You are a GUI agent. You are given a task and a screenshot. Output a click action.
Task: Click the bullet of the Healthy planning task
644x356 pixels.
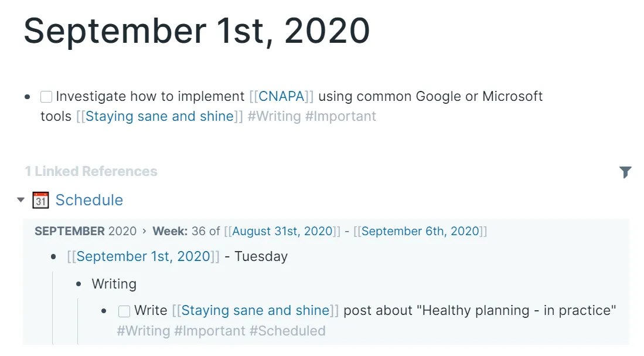pos(104,311)
